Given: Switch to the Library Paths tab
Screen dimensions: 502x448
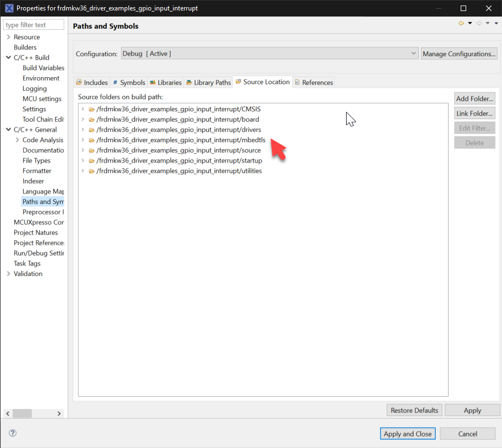Looking at the screenshot, I should (x=208, y=82).
